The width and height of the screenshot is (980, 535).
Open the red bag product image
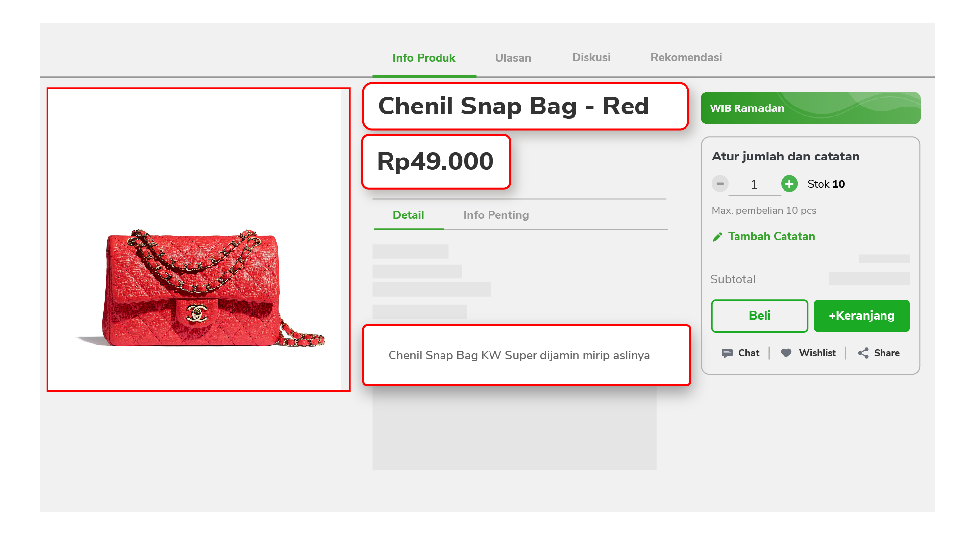click(198, 240)
